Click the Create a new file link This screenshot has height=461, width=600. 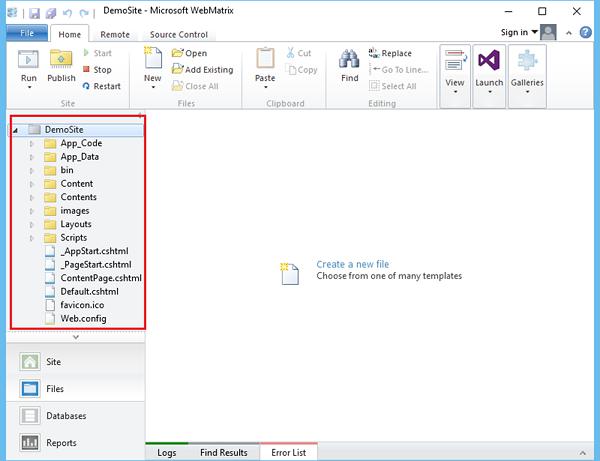pyautogui.click(x=352, y=264)
